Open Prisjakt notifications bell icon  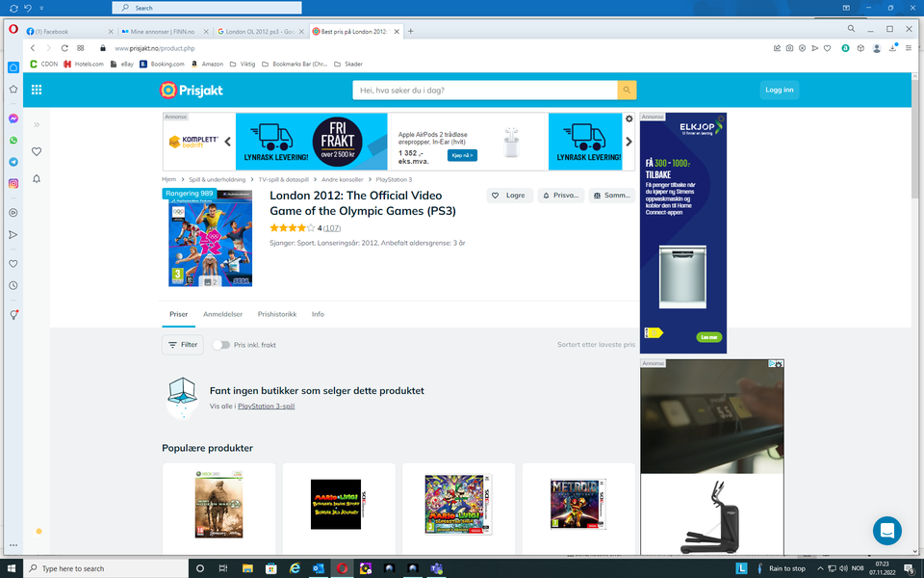click(x=37, y=179)
